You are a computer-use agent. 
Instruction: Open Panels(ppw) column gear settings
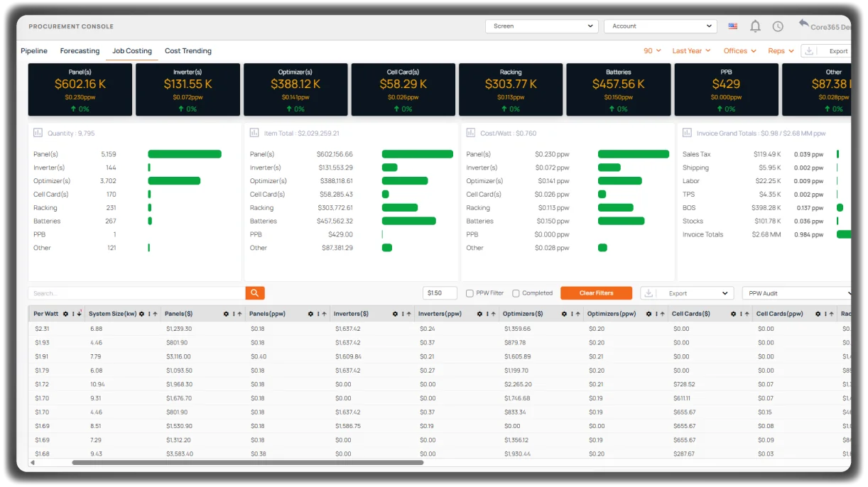pyautogui.click(x=310, y=314)
